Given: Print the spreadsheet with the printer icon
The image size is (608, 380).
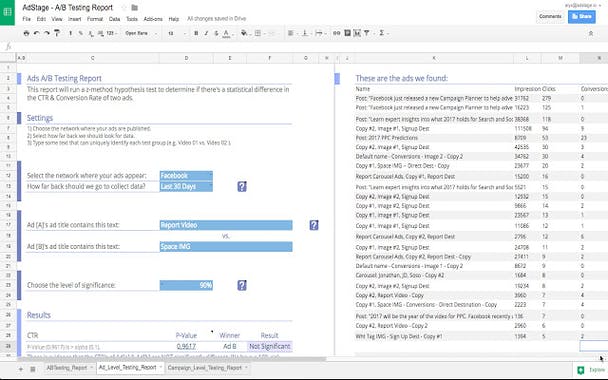Looking at the screenshot, I should click(26, 33).
